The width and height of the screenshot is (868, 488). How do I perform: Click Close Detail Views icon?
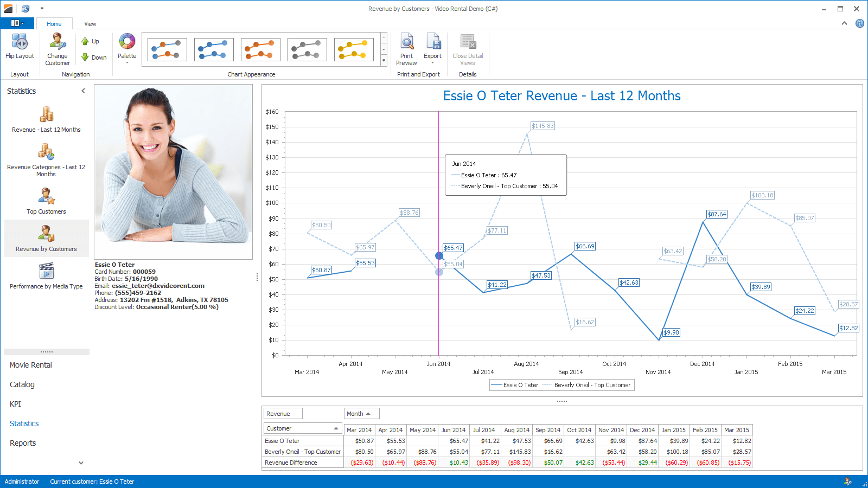coord(468,41)
